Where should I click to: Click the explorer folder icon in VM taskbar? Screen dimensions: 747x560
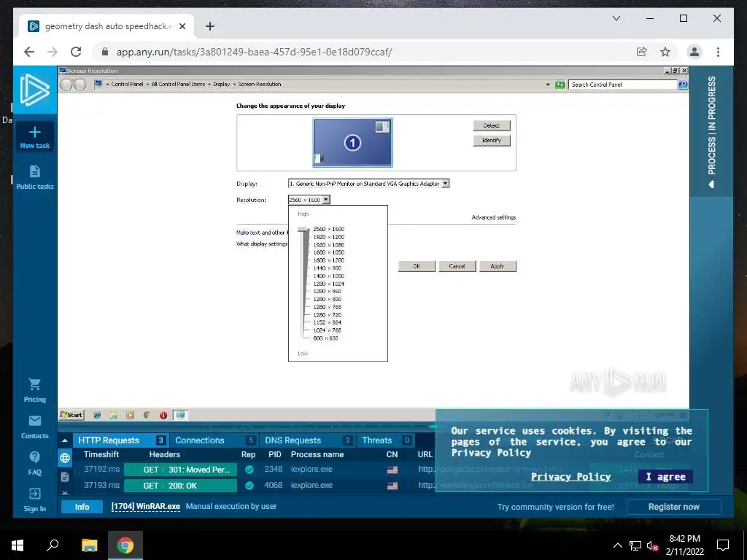[113, 415]
